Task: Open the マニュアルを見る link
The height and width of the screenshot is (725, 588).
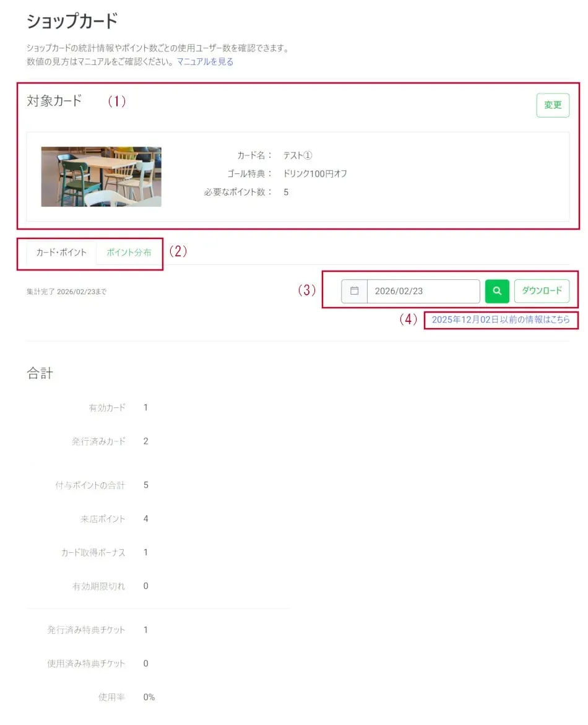Action: point(205,61)
